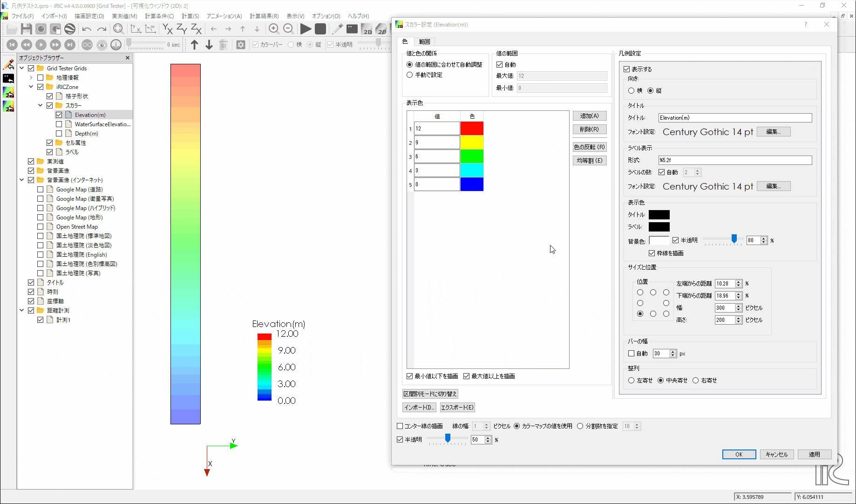
Task: Click the undo arrow icon
Action: [x=87, y=29]
